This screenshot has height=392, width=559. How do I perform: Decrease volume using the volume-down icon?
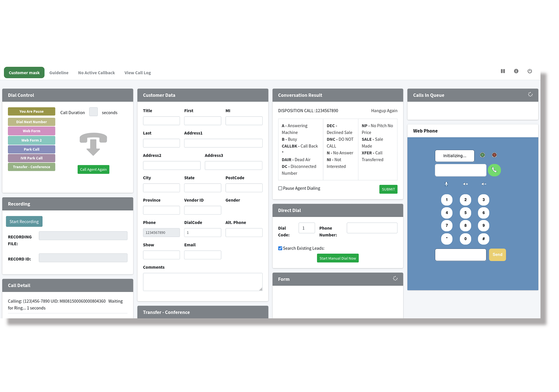click(484, 184)
